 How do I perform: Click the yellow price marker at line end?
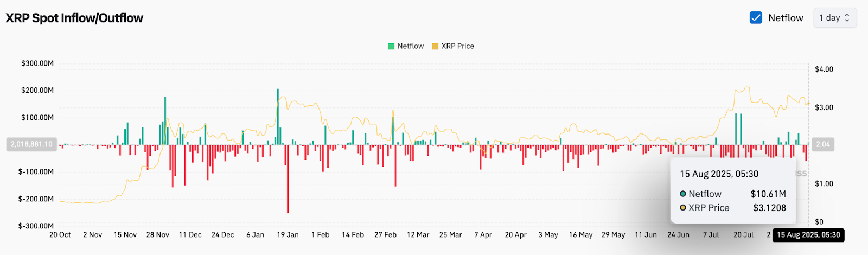[808, 103]
